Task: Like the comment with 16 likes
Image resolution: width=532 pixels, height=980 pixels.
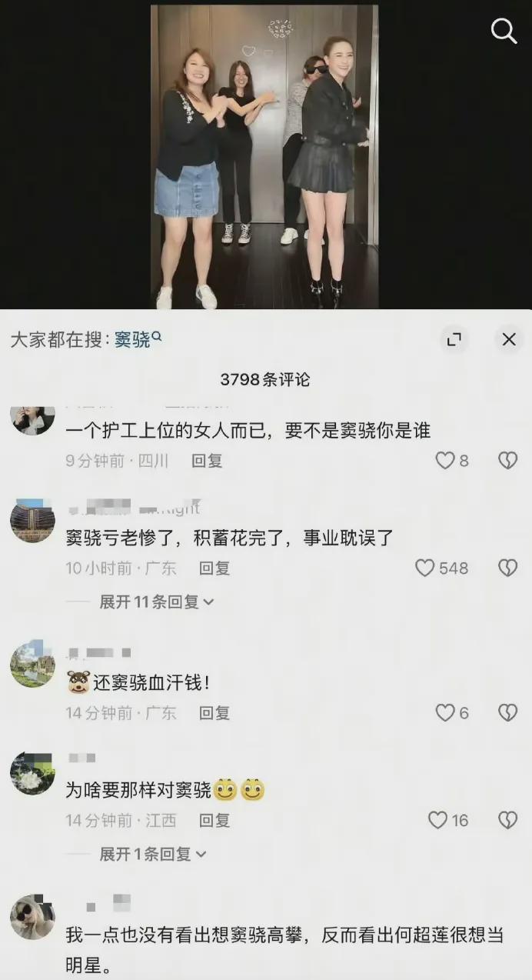Action: click(x=437, y=820)
